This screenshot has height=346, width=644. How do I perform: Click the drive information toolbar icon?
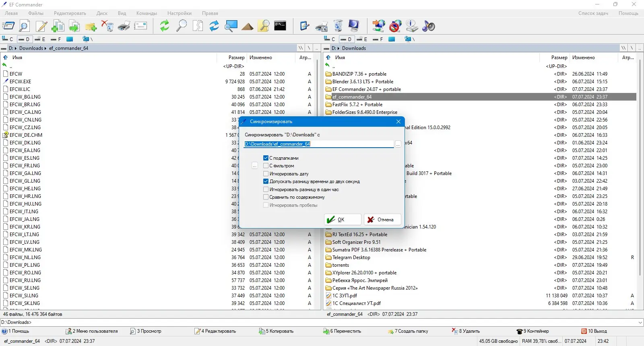(x=412, y=26)
